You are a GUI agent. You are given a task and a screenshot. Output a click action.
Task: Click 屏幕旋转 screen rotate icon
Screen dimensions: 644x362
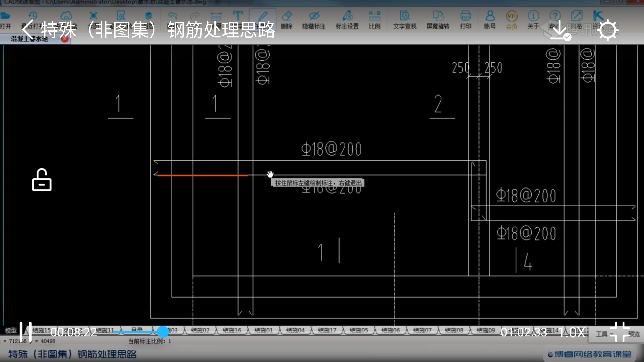[x=438, y=20]
